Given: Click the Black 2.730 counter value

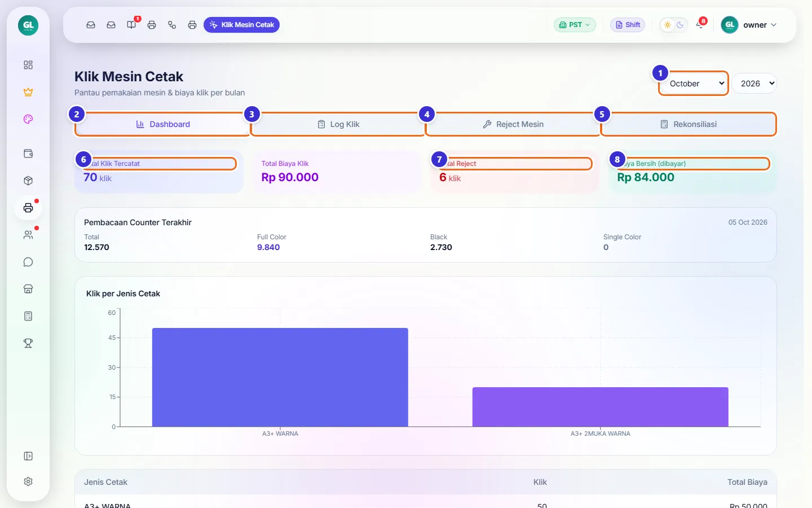Looking at the screenshot, I should click(x=441, y=247).
